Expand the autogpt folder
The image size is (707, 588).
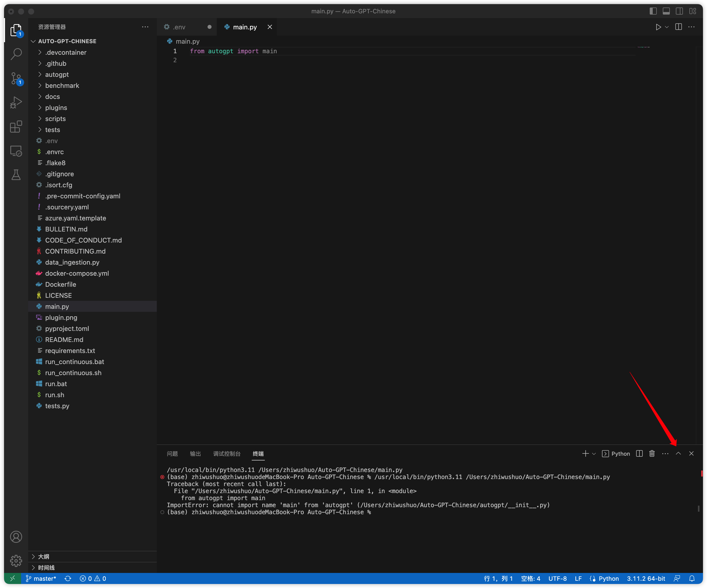coord(57,74)
